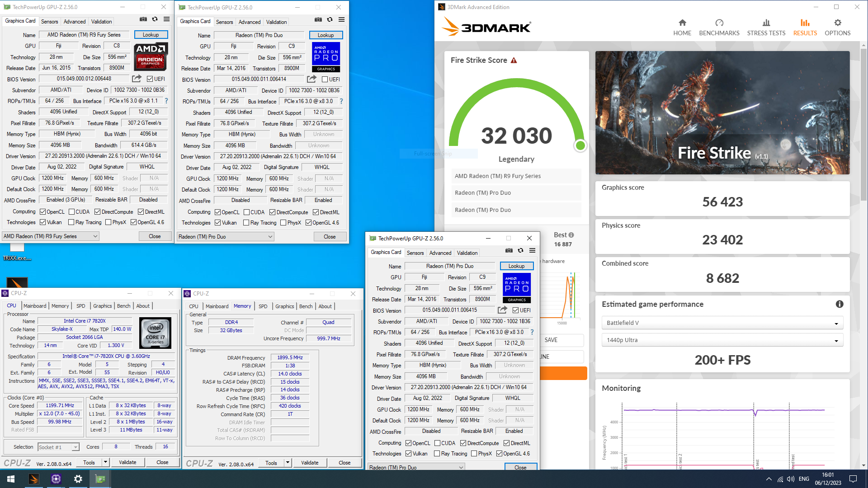
Task: Click Fire Strike score warning icon
Action: 514,61
